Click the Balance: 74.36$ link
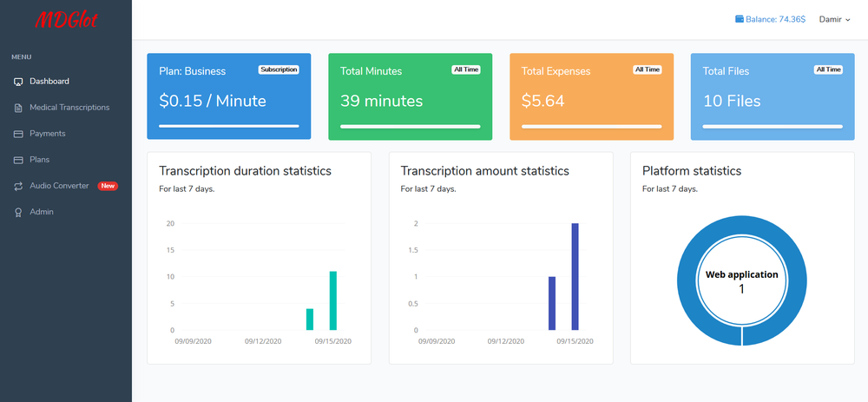The image size is (868, 402). click(770, 19)
